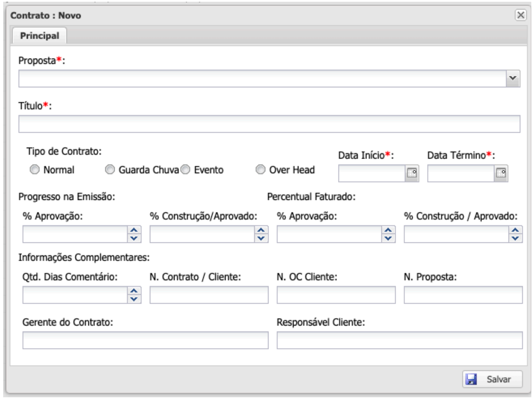Increase Percentual Faturado % Aprovação value
532x399 pixels.
coord(388,230)
